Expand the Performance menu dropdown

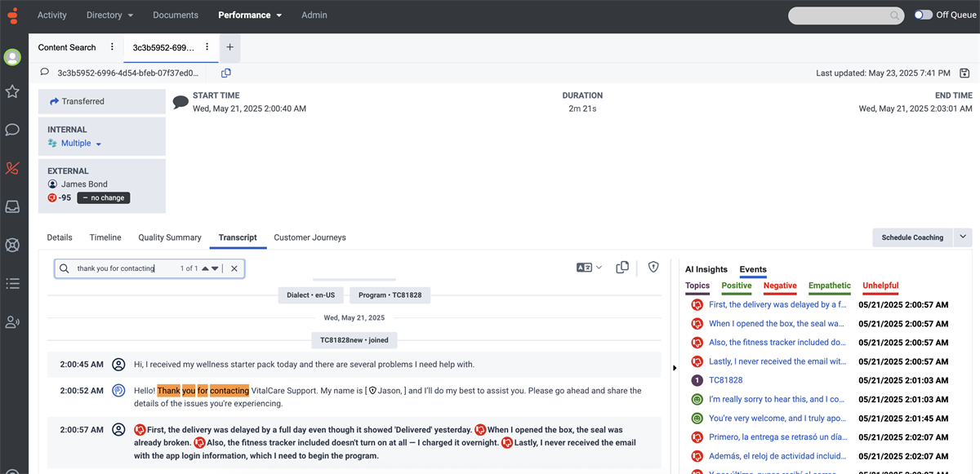point(250,15)
